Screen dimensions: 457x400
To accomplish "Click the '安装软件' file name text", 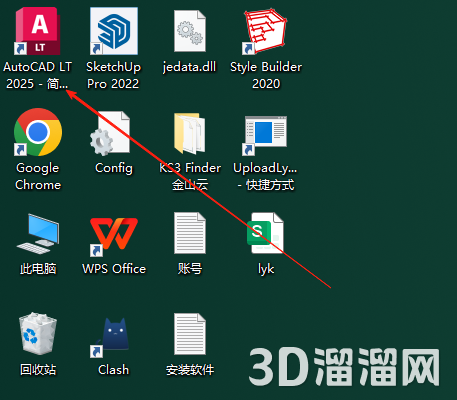I will [x=190, y=370].
